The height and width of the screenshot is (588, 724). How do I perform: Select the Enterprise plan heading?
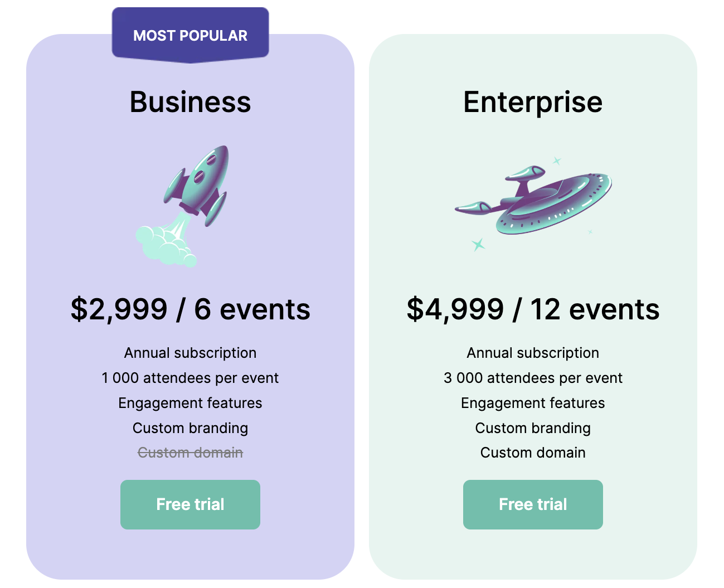[x=533, y=102]
